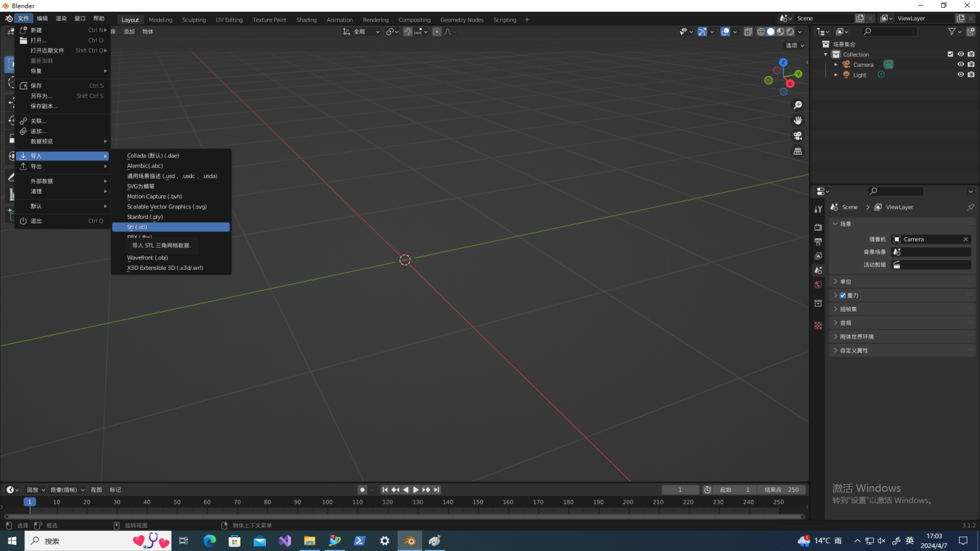Viewport: 980px width, 551px height.
Task: Choose Wavefront (.obj) import option
Action: [x=171, y=257]
